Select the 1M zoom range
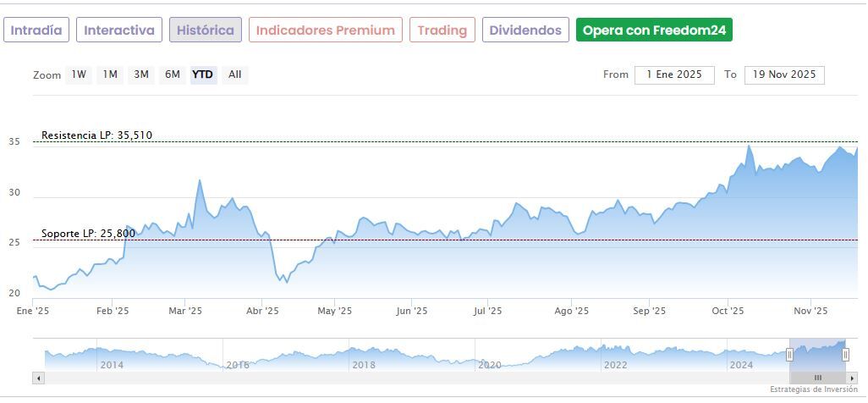This screenshot has width=868, height=403. coord(110,75)
